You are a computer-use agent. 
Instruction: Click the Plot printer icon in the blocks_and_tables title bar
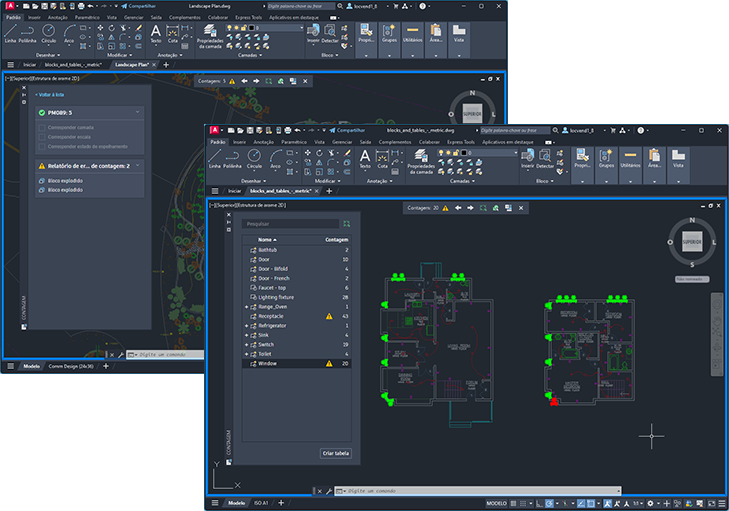[288, 130]
